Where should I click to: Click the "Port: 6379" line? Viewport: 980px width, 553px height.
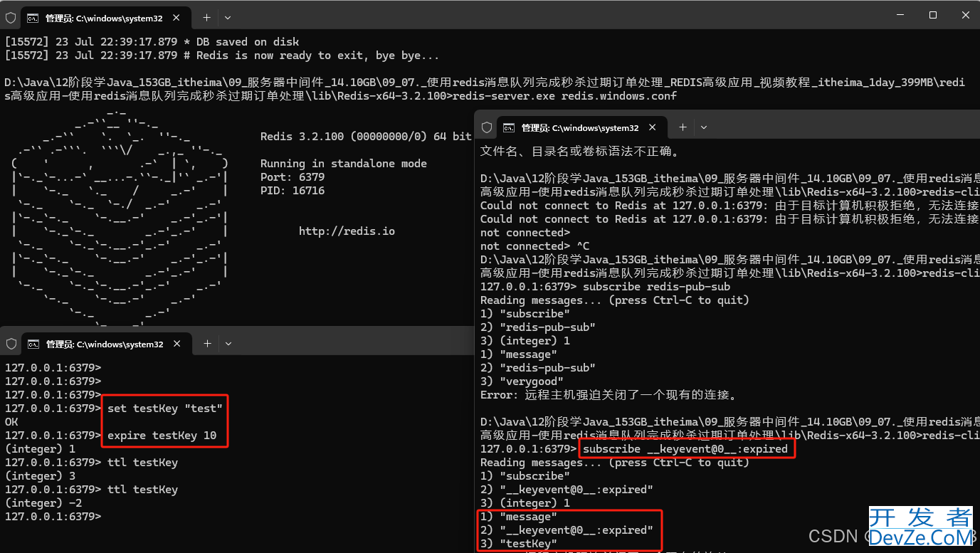(x=293, y=177)
